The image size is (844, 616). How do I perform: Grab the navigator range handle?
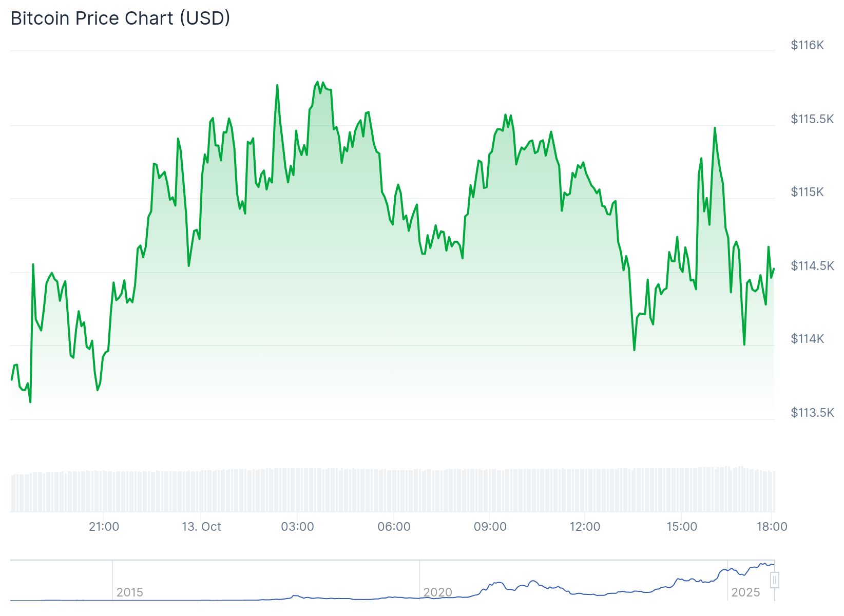coord(775,580)
